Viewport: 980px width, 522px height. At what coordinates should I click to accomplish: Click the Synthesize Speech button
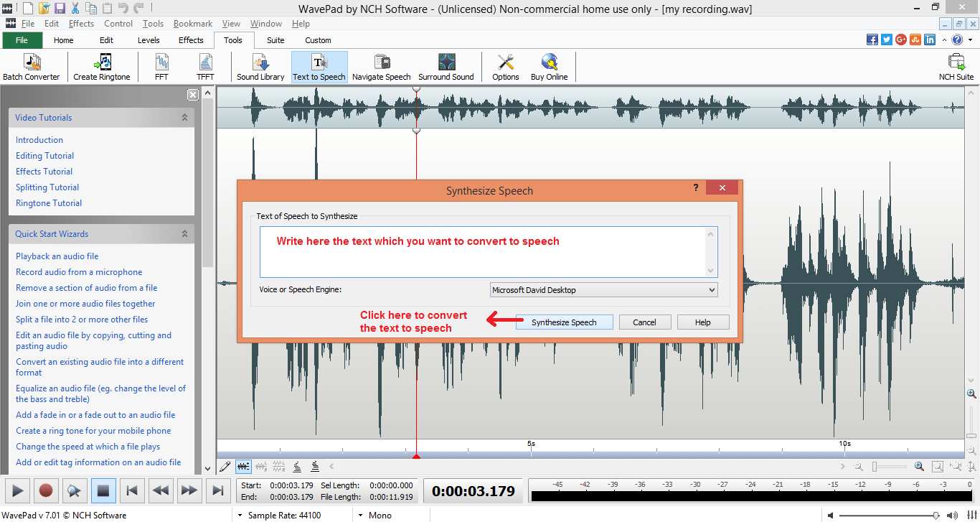pyautogui.click(x=564, y=322)
